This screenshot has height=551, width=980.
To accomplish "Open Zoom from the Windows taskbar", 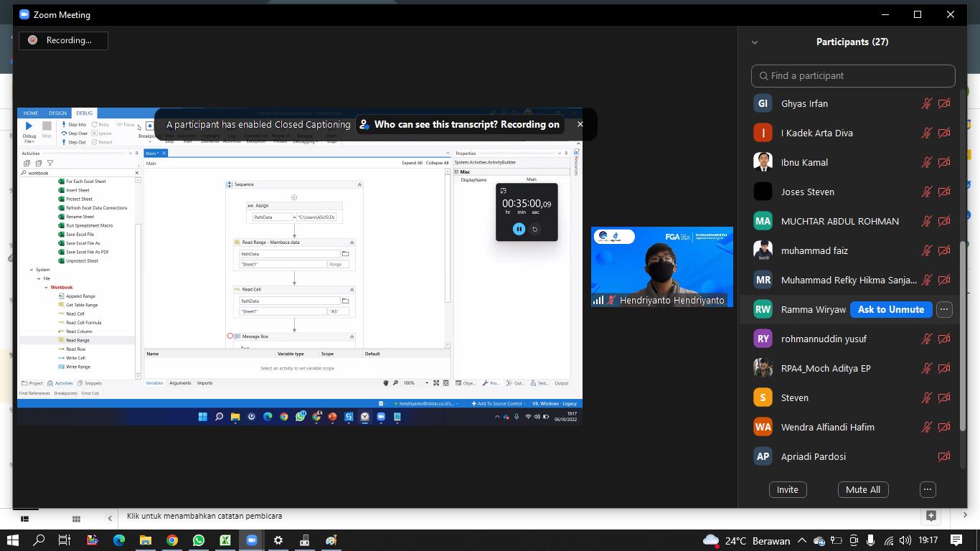I will (251, 540).
